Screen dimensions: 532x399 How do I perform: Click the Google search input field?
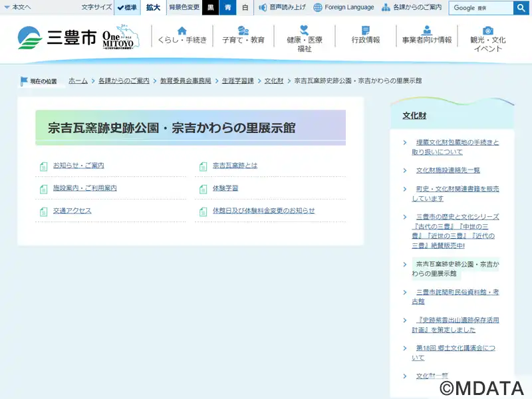pos(481,8)
